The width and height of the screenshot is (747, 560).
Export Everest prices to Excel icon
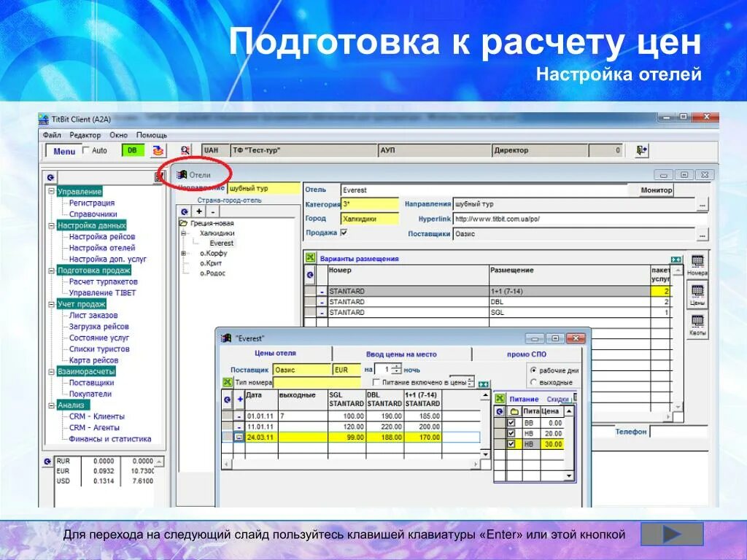pos(228,382)
